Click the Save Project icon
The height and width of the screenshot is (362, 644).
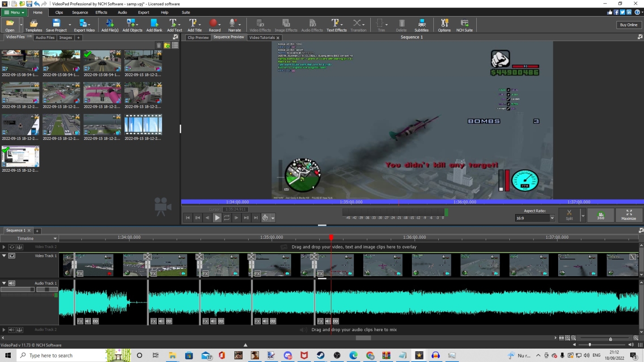tap(56, 25)
